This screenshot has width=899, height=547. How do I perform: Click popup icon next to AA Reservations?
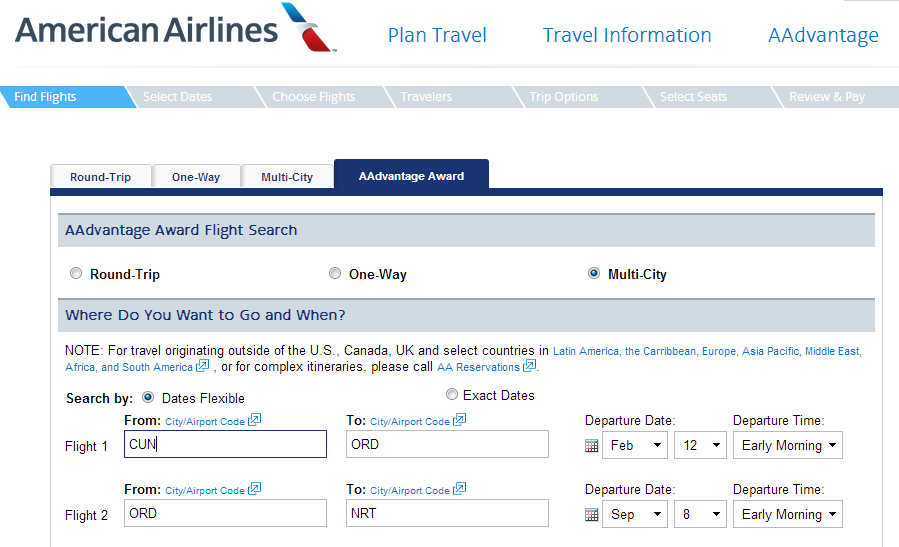click(x=529, y=365)
